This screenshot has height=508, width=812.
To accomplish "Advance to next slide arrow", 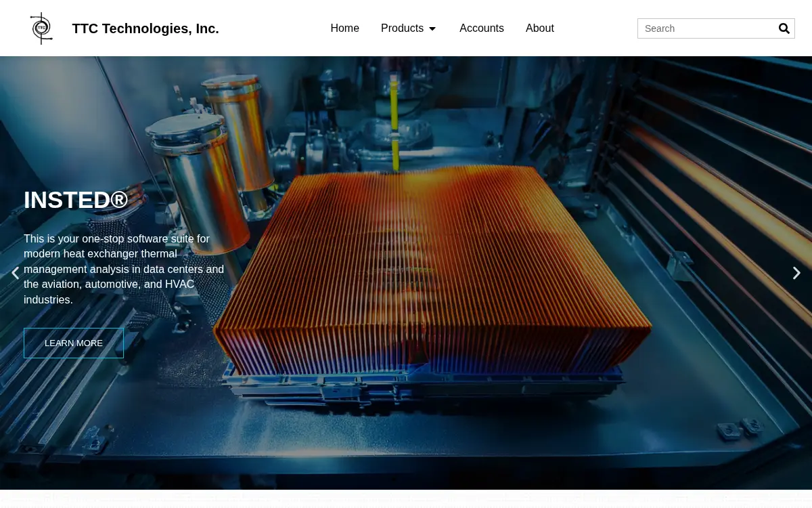I will click(x=796, y=273).
